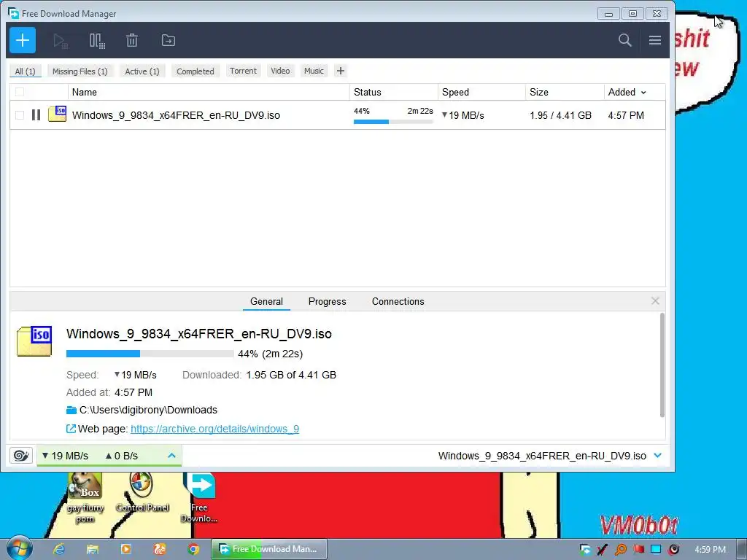Click the red flag icon in system tray
Screen dimensions: 747x560
[638, 550]
